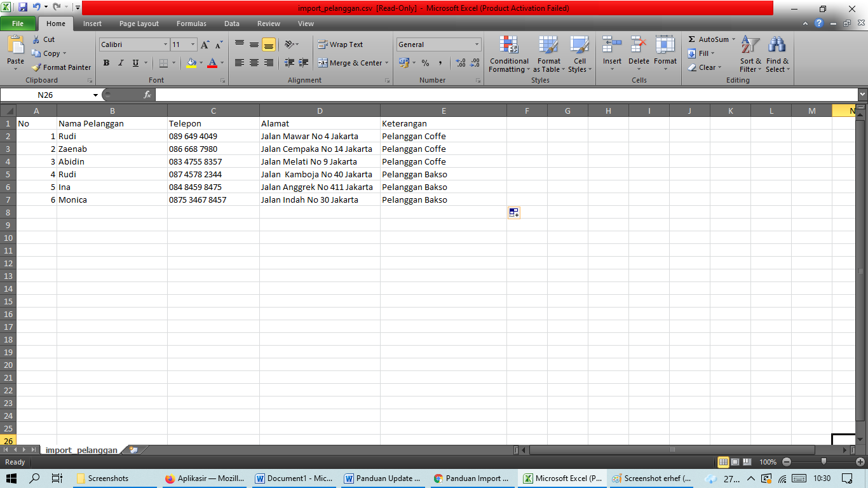
Task: Open the General number format dropdown
Action: tap(477, 44)
